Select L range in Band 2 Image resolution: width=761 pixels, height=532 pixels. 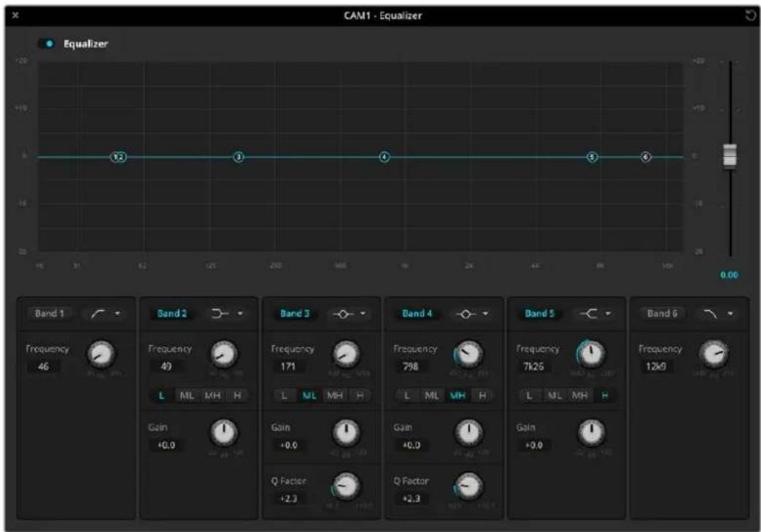(x=162, y=396)
